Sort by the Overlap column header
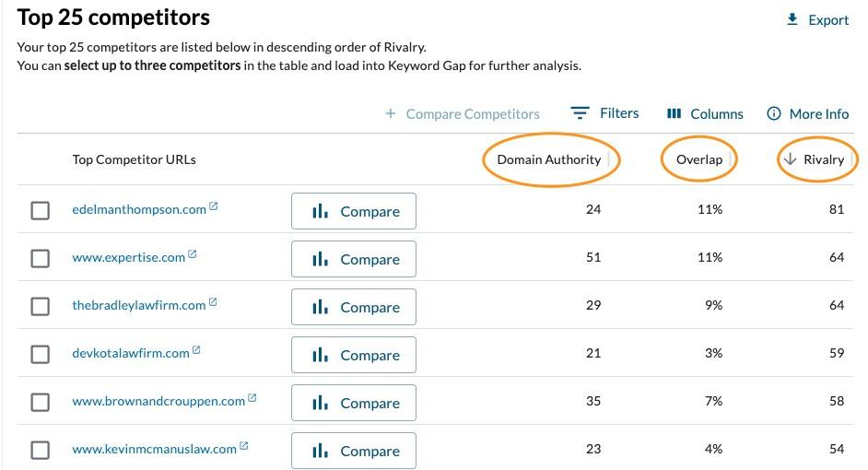The width and height of the screenshot is (868, 470). pyautogui.click(x=699, y=159)
